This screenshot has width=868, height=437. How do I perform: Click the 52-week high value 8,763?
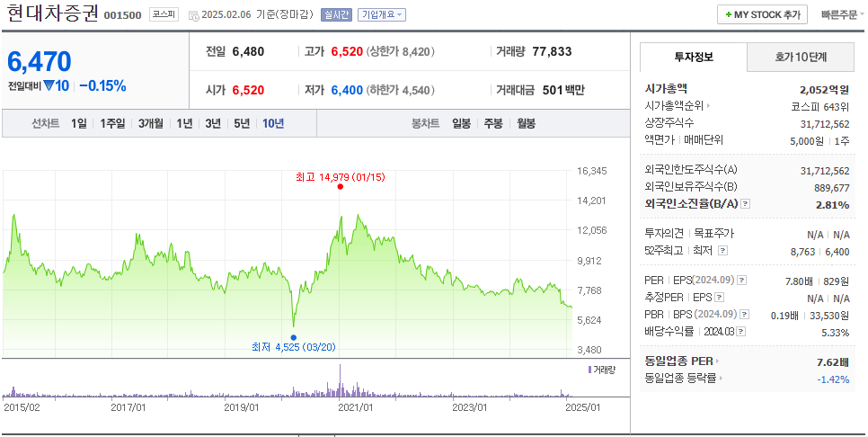[x=802, y=252]
